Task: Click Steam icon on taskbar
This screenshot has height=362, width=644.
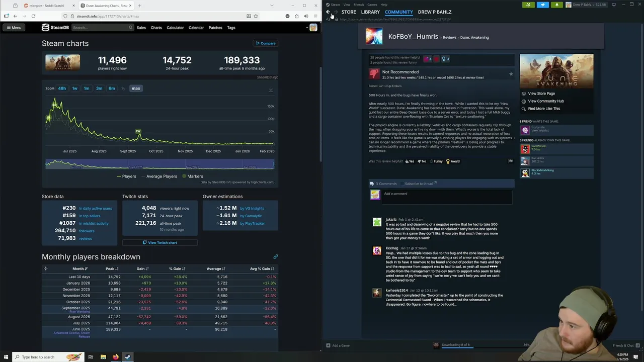Action: click(127, 357)
